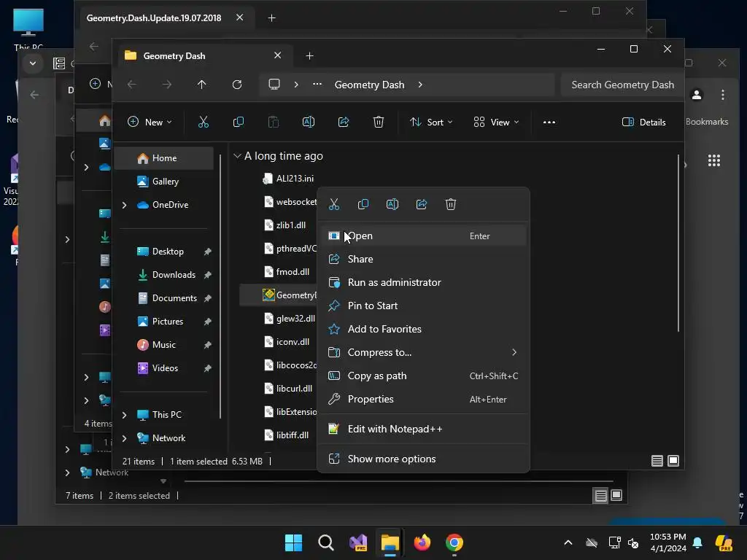Open Properties from context menu

[x=423, y=399]
